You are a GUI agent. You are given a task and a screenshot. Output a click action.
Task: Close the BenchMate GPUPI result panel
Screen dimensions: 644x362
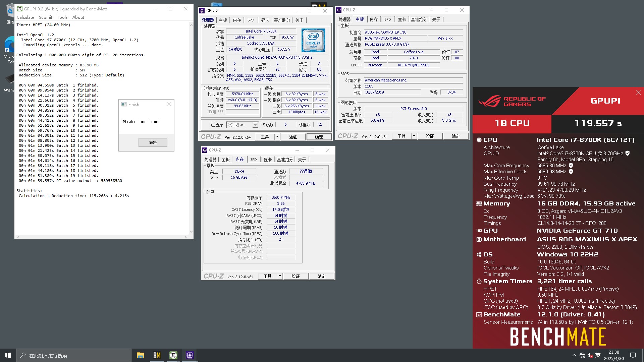638,93
